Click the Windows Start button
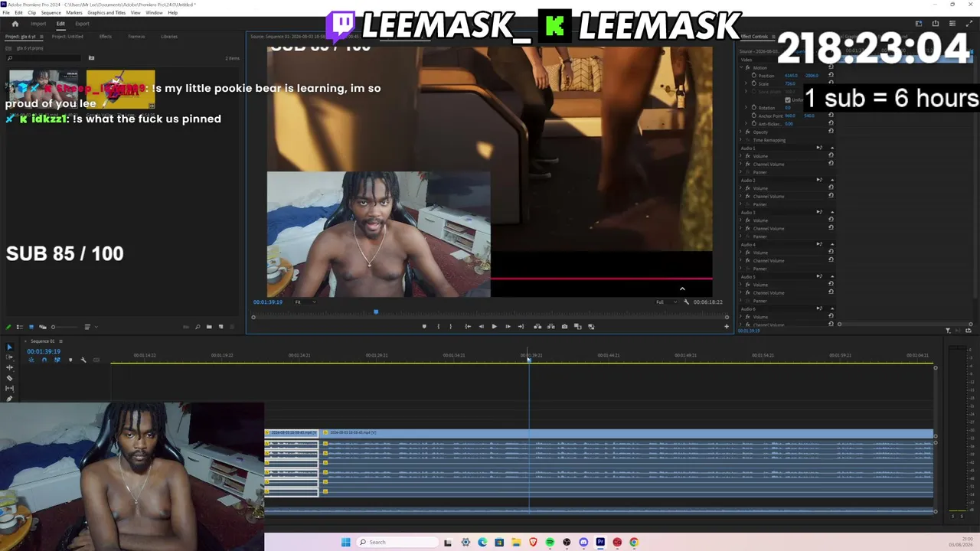 point(346,542)
